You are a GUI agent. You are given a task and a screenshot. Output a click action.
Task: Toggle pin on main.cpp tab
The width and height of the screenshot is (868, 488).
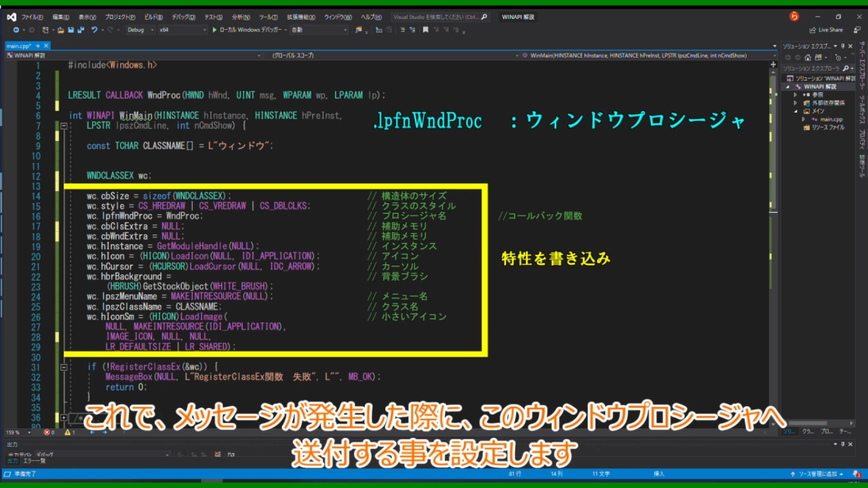[38, 46]
